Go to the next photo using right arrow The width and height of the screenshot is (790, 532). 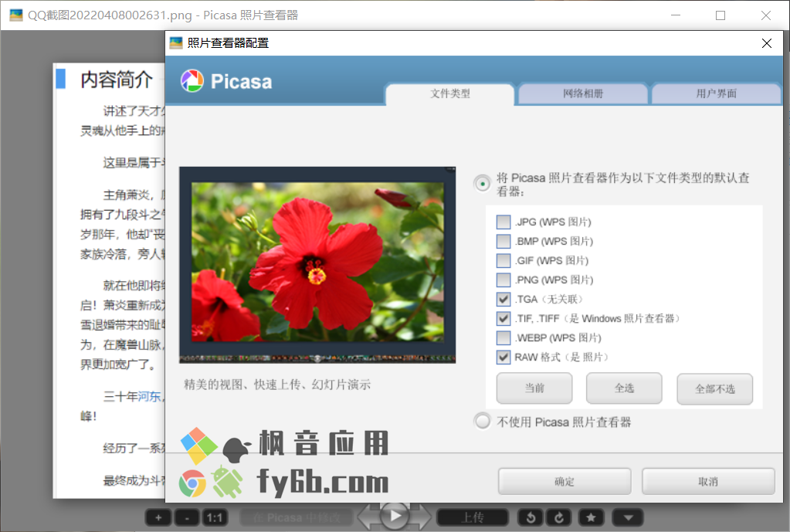[421, 517]
